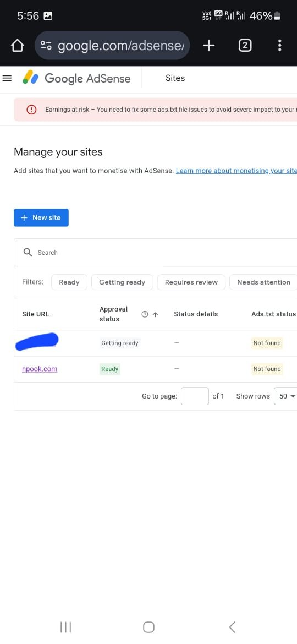Open the tab switcher showing 2 tabs
The width and height of the screenshot is (297, 644).
tap(245, 45)
